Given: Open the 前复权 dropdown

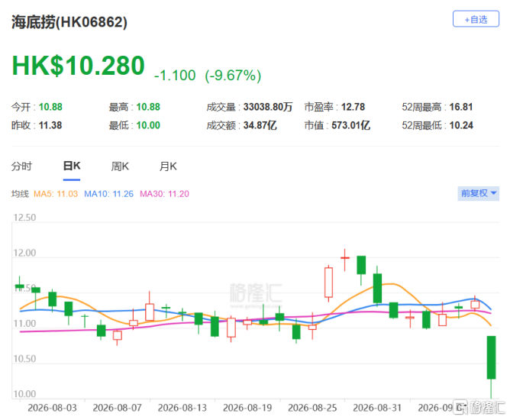Looking at the screenshot, I should tap(478, 193).
